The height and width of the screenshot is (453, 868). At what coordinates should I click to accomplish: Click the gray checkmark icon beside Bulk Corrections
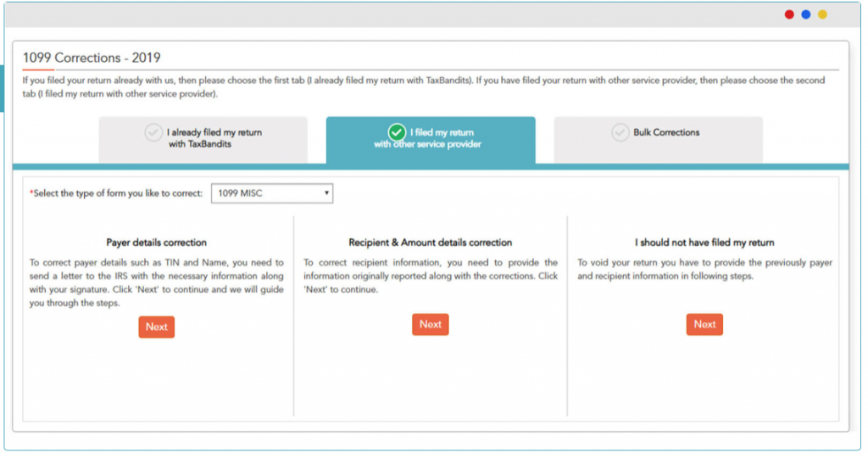click(620, 132)
